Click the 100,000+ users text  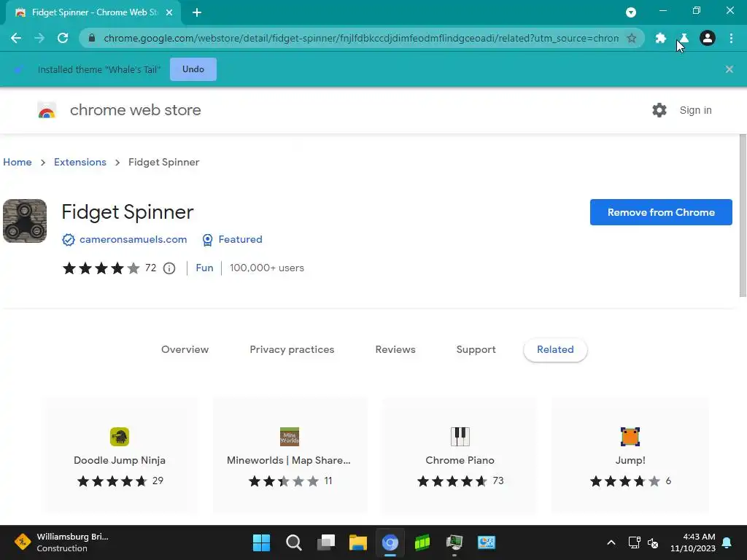(x=267, y=268)
